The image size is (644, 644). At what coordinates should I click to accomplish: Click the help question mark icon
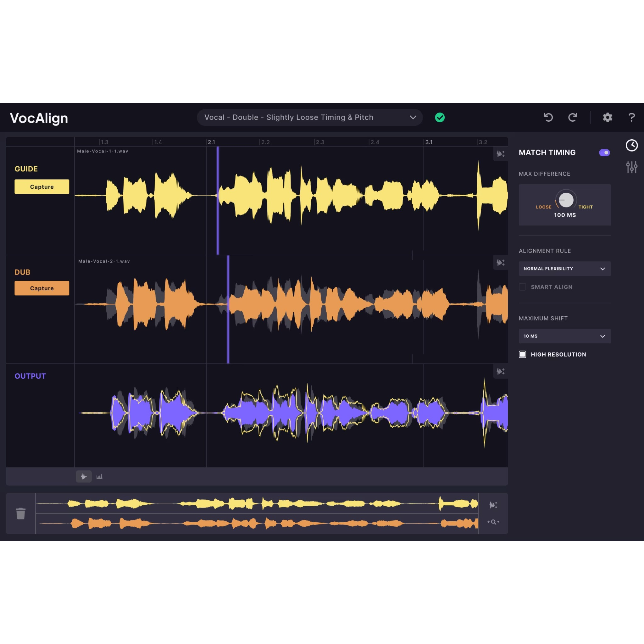tap(631, 117)
